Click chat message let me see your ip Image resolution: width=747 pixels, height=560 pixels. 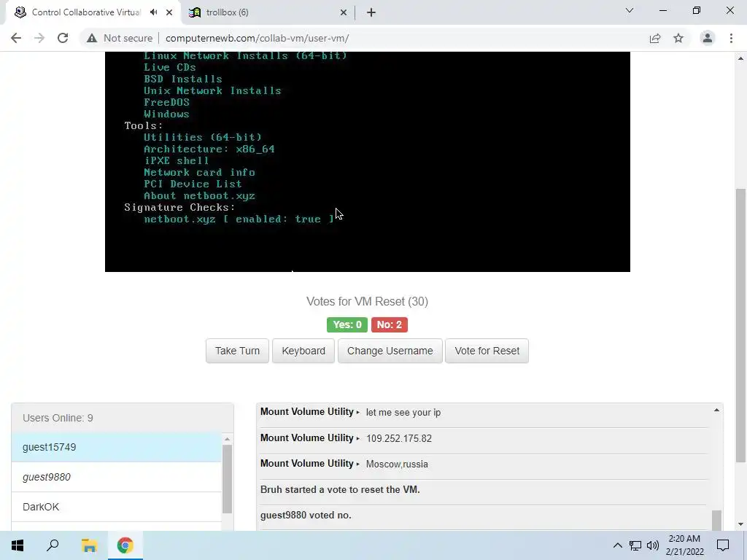click(403, 413)
